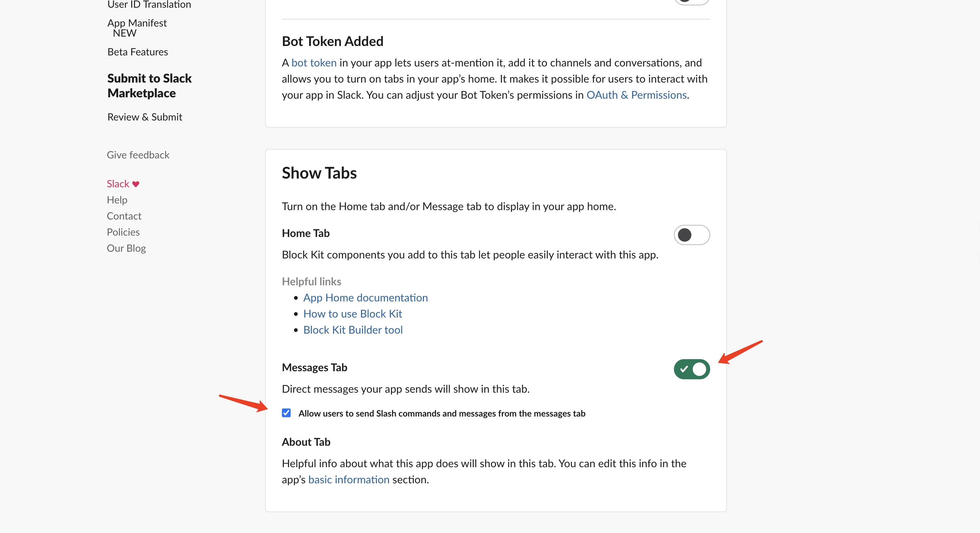Enable the Home Tab toggle
This screenshot has height=533, width=980.
(692, 235)
